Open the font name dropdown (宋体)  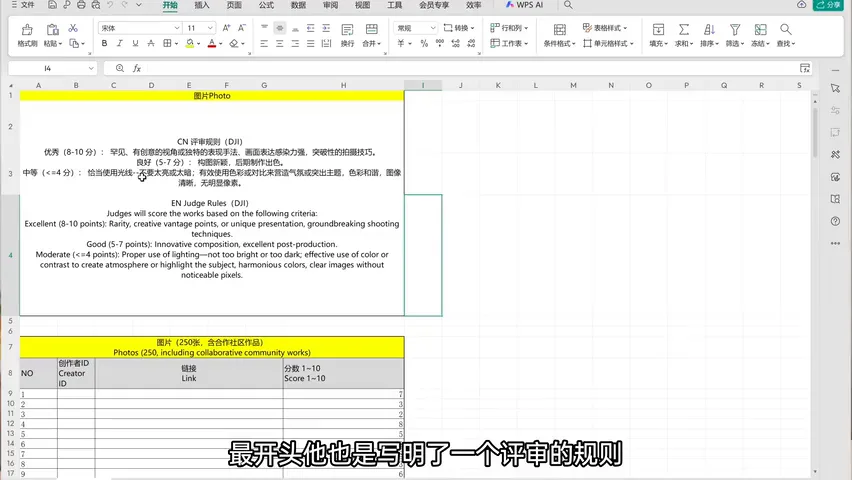[x=177, y=28]
